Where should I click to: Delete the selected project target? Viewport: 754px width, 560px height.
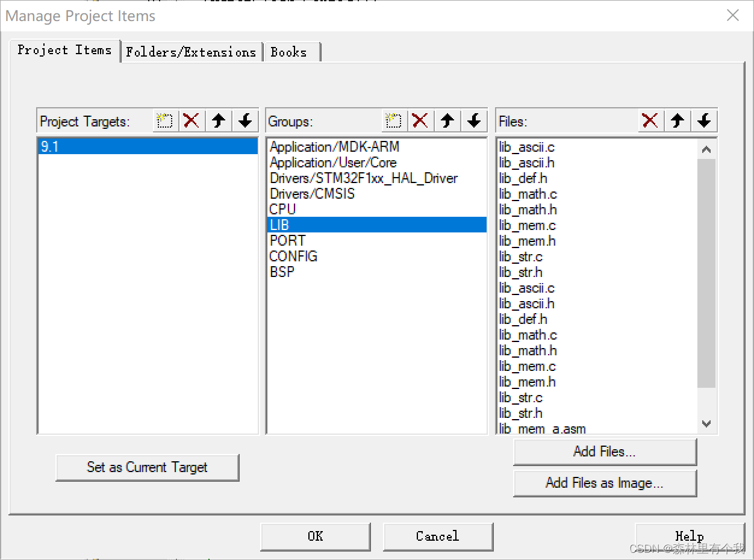click(192, 120)
